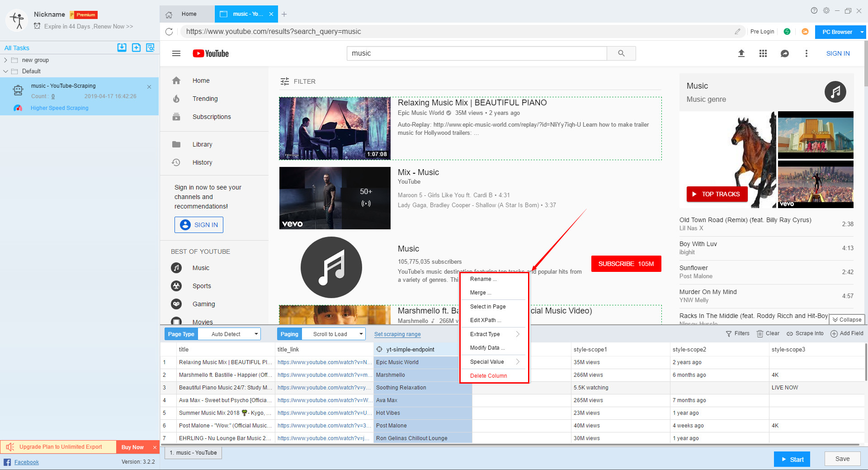Choose Edit XPath in context menu
Viewport: 868px width, 470px height.
[494, 320]
